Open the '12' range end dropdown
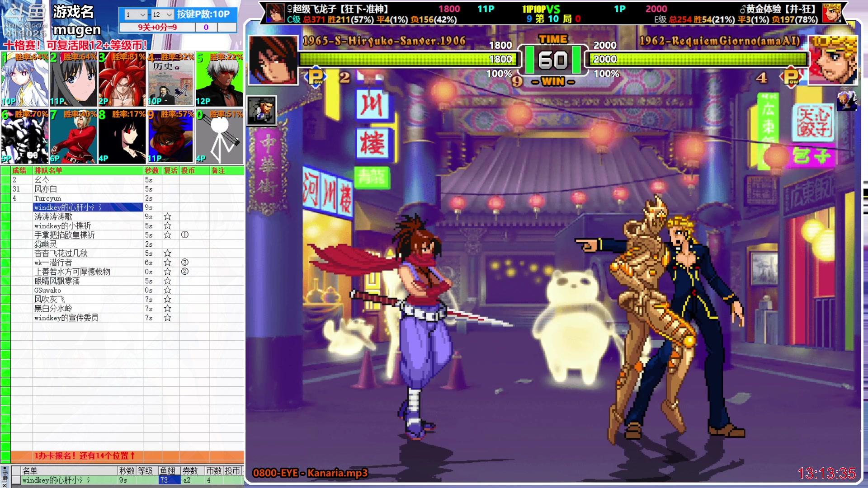Viewport: 868px width, 488px height. point(162,14)
